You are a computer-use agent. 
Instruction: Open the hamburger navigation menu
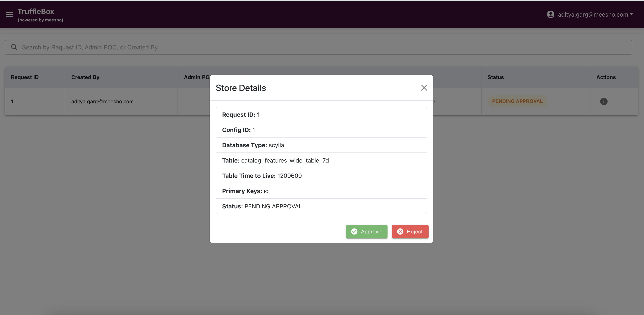9,15
